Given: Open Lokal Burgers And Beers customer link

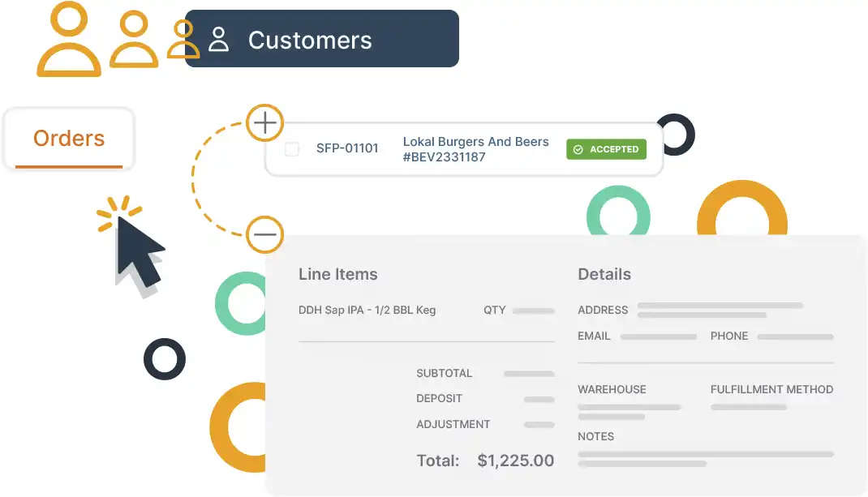Looking at the screenshot, I should coord(475,149).
